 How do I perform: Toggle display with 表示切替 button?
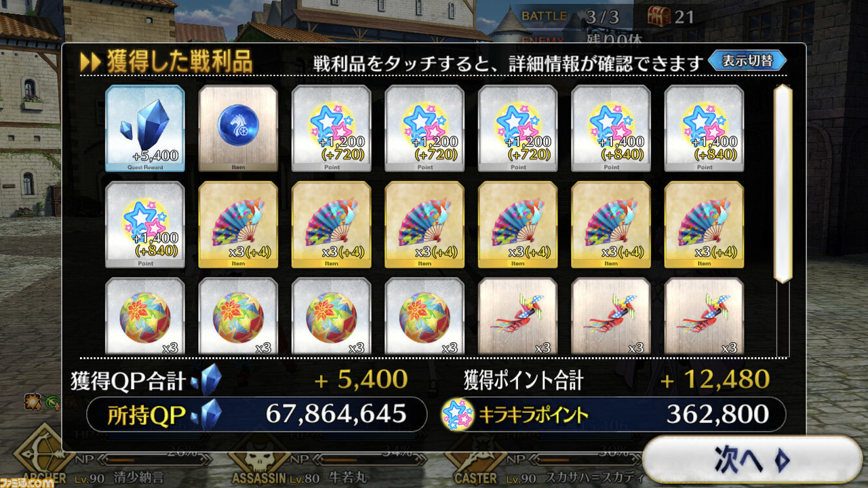click(x=747, y=60)
